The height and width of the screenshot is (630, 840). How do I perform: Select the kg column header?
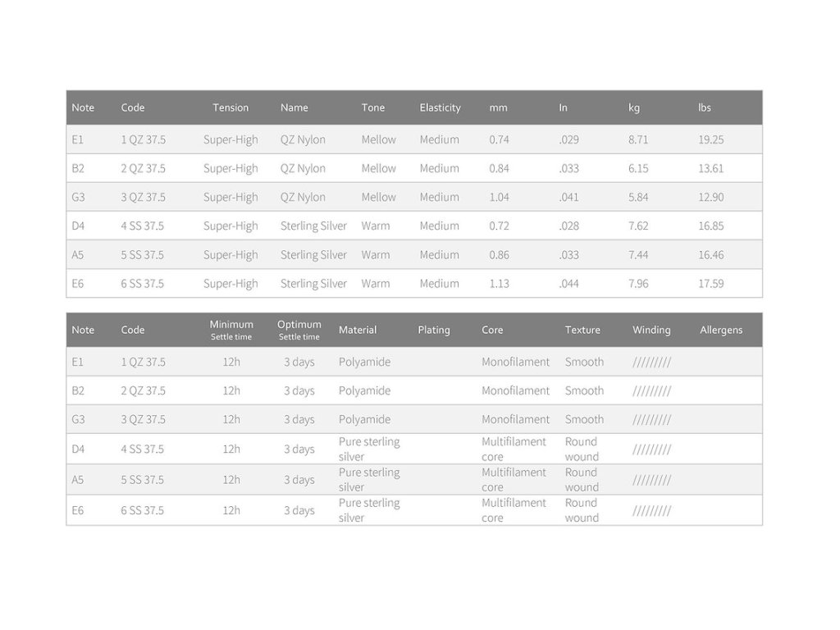coord(634,107)
